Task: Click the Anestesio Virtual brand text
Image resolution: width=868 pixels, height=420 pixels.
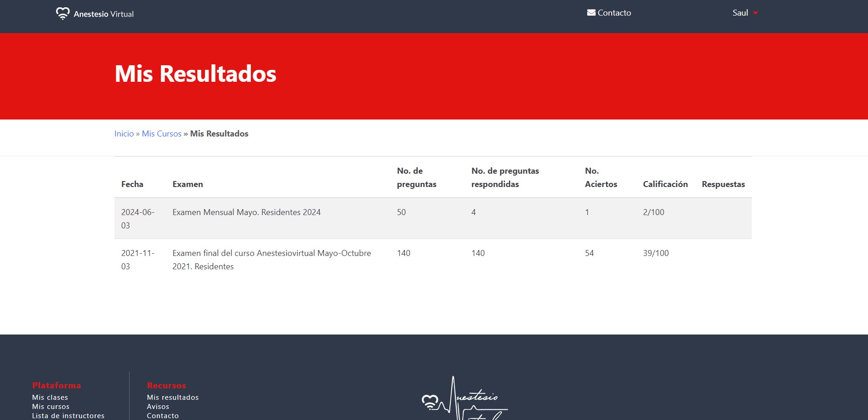Action: click(x=104, y=14)
